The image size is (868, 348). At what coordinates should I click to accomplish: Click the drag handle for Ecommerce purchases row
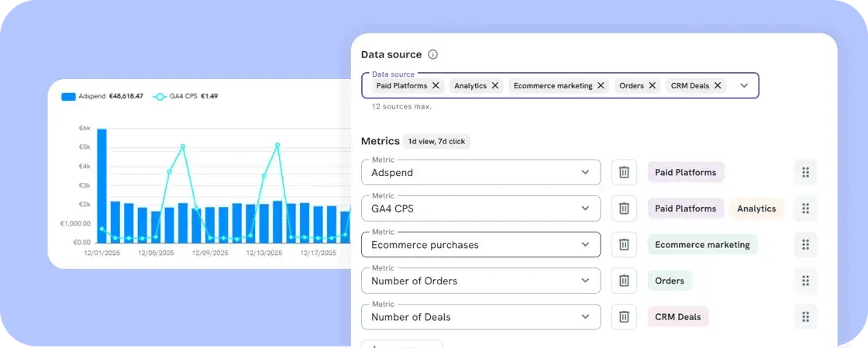point(805,245)
